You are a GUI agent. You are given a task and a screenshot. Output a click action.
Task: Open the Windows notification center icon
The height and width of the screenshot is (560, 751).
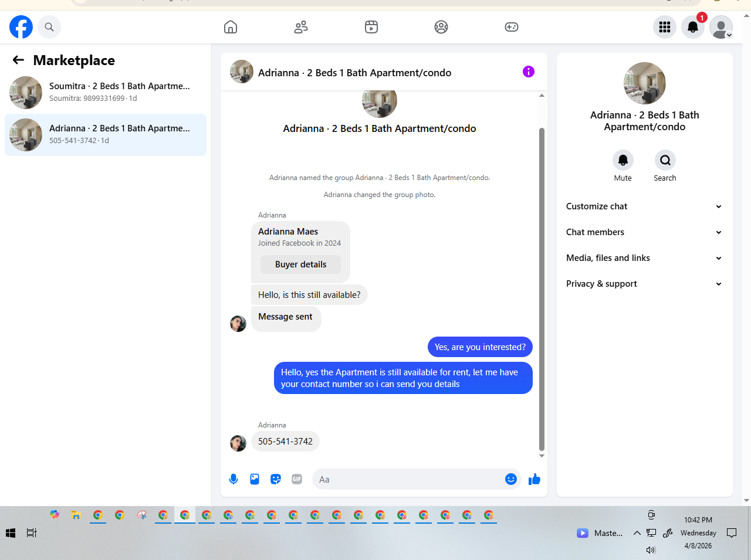732,533
